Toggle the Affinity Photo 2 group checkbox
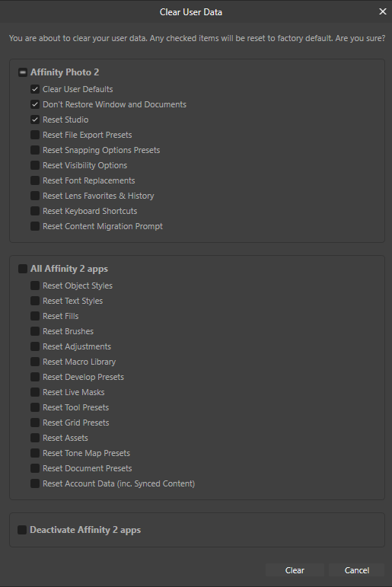The image size is (392, 587). 23,72
